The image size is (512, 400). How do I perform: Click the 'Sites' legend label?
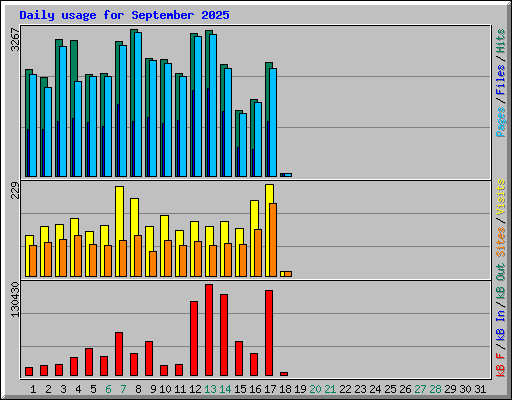tap(500, 242)
